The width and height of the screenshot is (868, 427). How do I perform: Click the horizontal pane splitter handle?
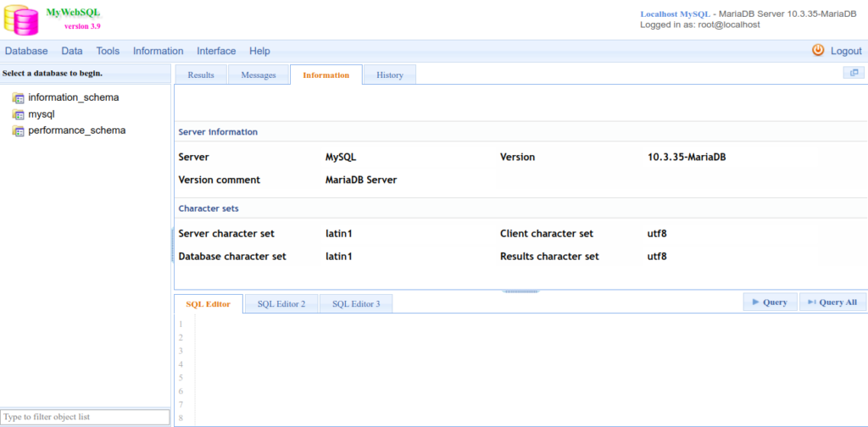520,291
